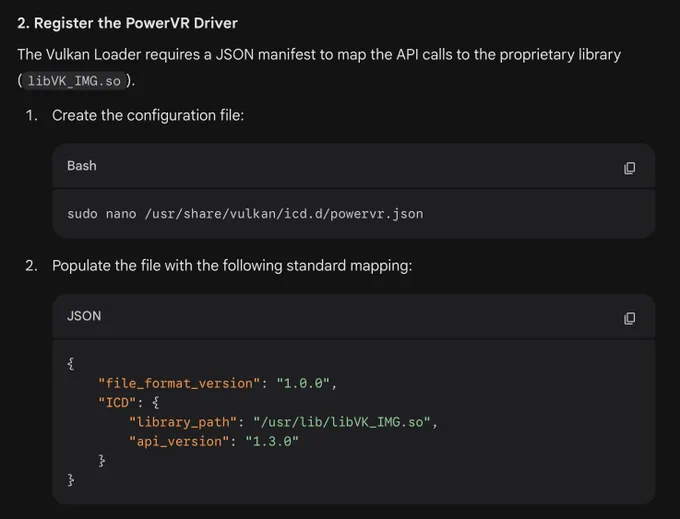Copy the Bash code block
The width and height of the screenshot is (680, 519).
point(629,168)
